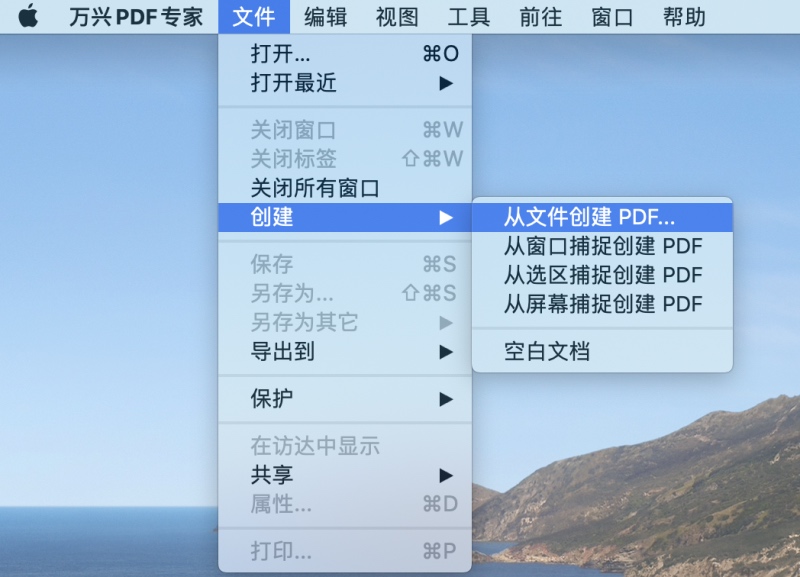This screenshot has width=800, height=577.
Task: Open the 视图 menu
Action: tap(395, 16)
